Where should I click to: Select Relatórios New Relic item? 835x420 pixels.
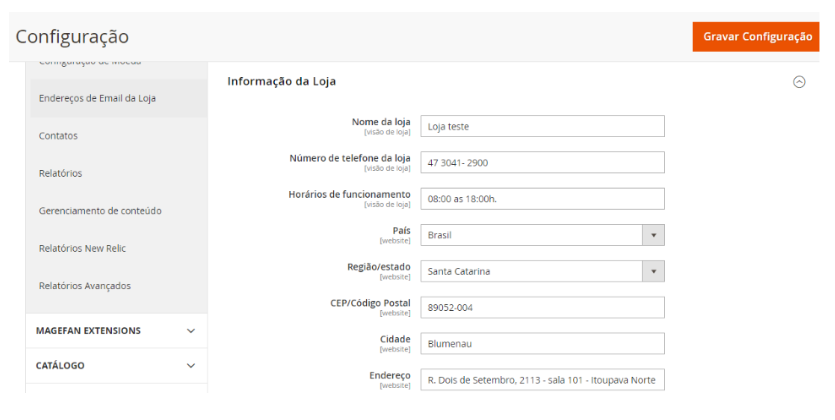tap(82, 248)
